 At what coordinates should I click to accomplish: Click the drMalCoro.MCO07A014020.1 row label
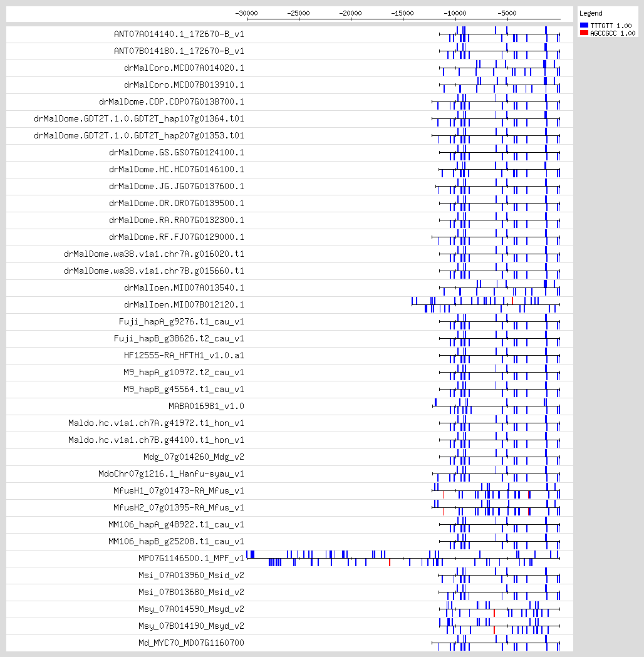pos(184,68)
